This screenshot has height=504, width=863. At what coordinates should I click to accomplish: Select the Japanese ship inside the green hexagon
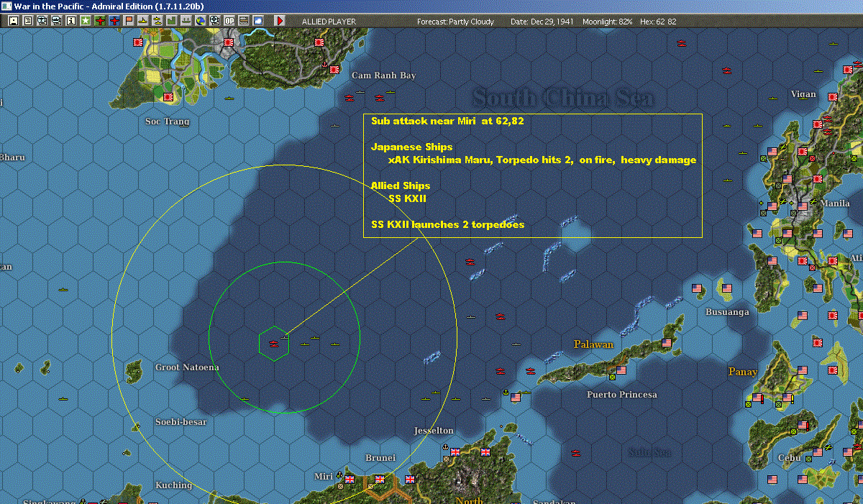273,344
